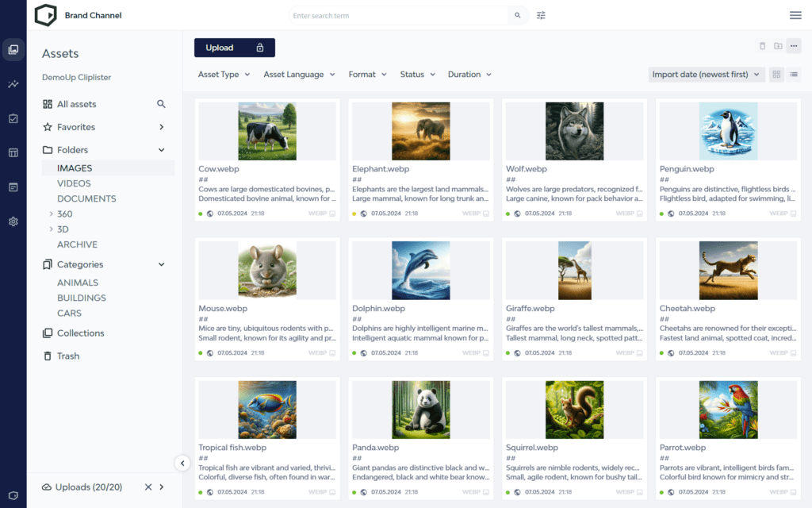Select the calendar icon in the left sidebar
812x508 pixels.
click(13, 152)
